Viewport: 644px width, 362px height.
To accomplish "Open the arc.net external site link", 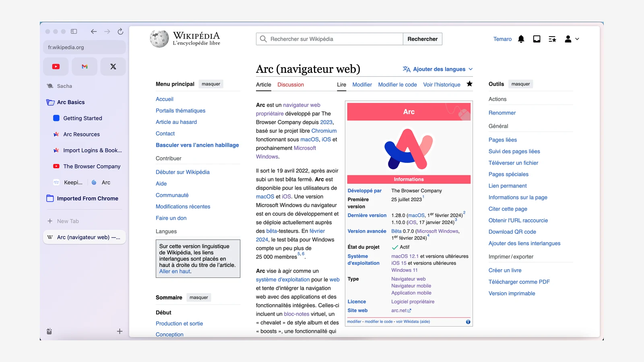I will pyautogui.click(x=401, y=311).
